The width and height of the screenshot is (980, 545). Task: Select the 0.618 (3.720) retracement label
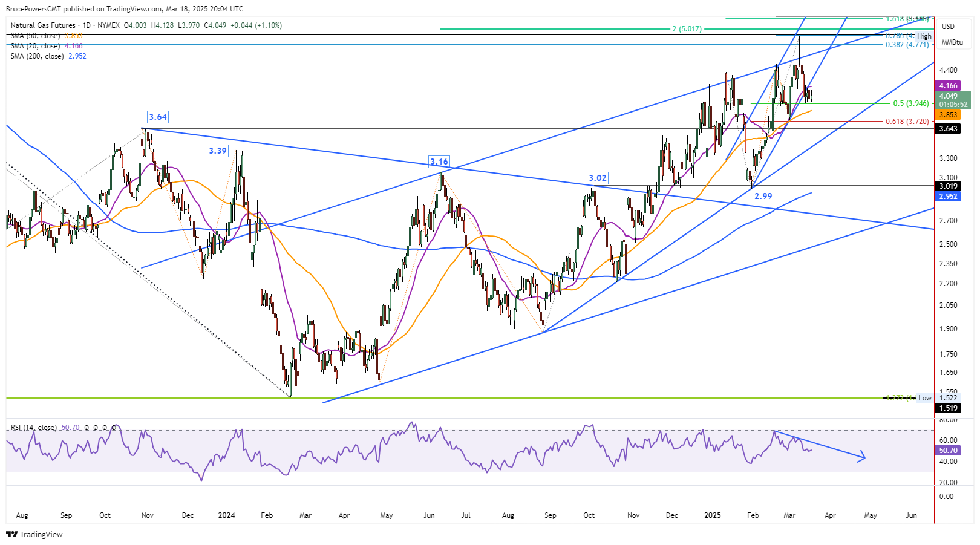pyautogui.click(x=907, y=122)
